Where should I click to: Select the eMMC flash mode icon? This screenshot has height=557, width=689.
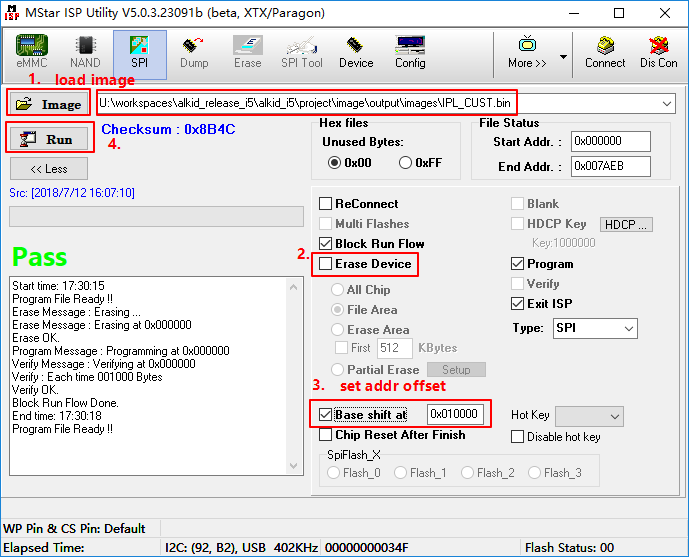point(31,52)
